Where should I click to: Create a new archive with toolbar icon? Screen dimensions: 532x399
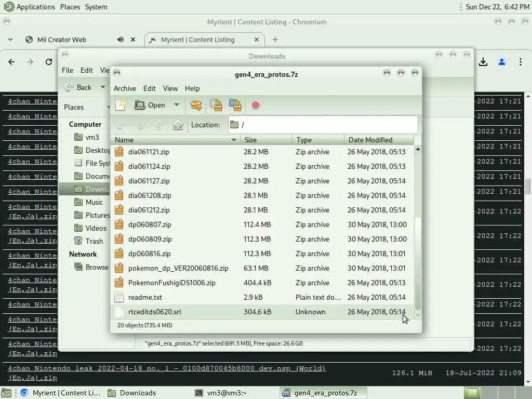coord(121,105)
